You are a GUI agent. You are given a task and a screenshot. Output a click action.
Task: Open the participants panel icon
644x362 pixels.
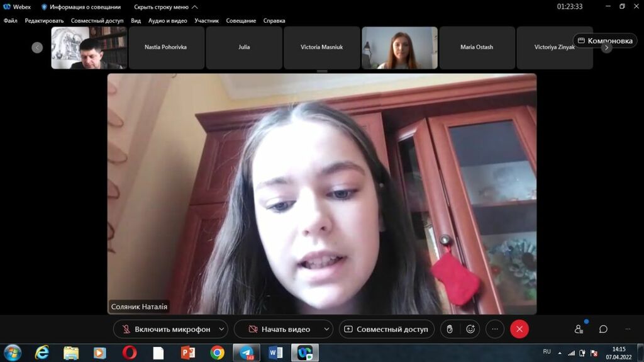(579, 329)
